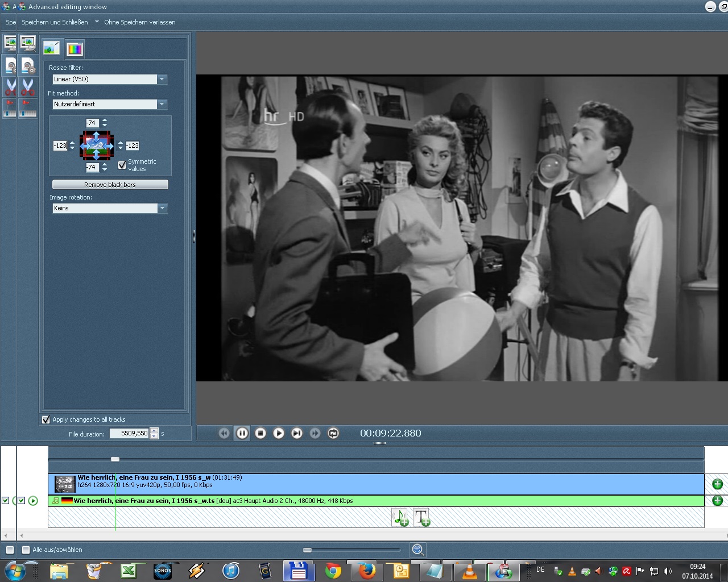The height and width of the screenshot is (582, 728).
Task: Click the green play circle beside audio track
Action: click(33, 501)
